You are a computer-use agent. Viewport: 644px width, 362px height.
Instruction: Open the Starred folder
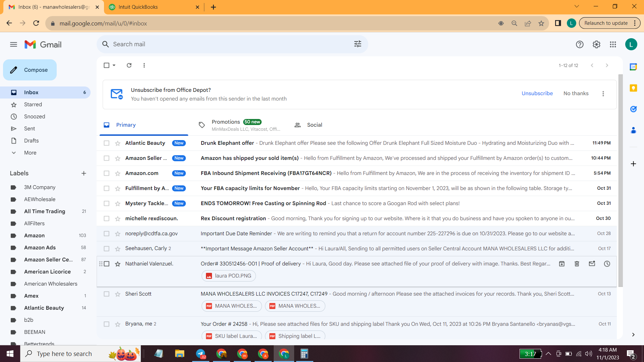point(45,105)
